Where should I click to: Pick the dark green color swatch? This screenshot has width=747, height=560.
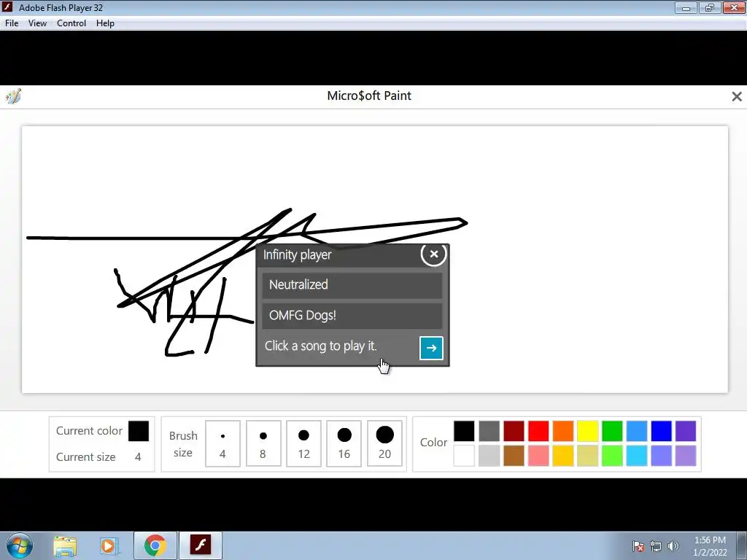click(612, 431)
